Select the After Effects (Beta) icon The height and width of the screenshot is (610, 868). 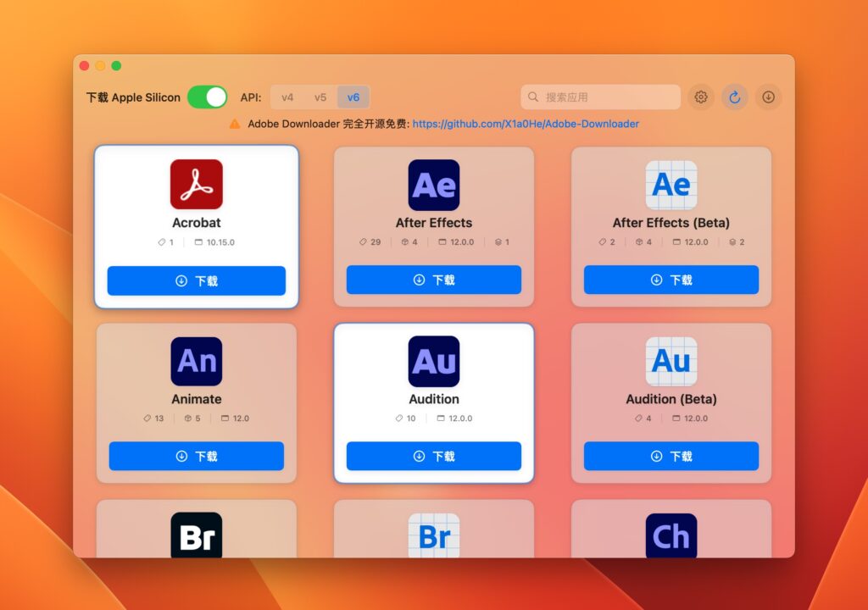pos(670,183)
